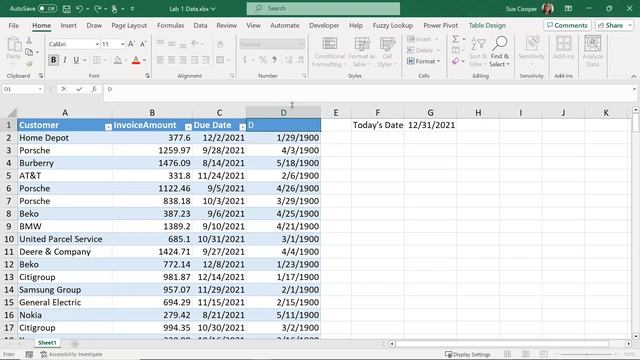This screenshot has width=640, height=360.
Task: Click the Save icon in the title bar
Action: pyautogui.click(x=67, y=9)
